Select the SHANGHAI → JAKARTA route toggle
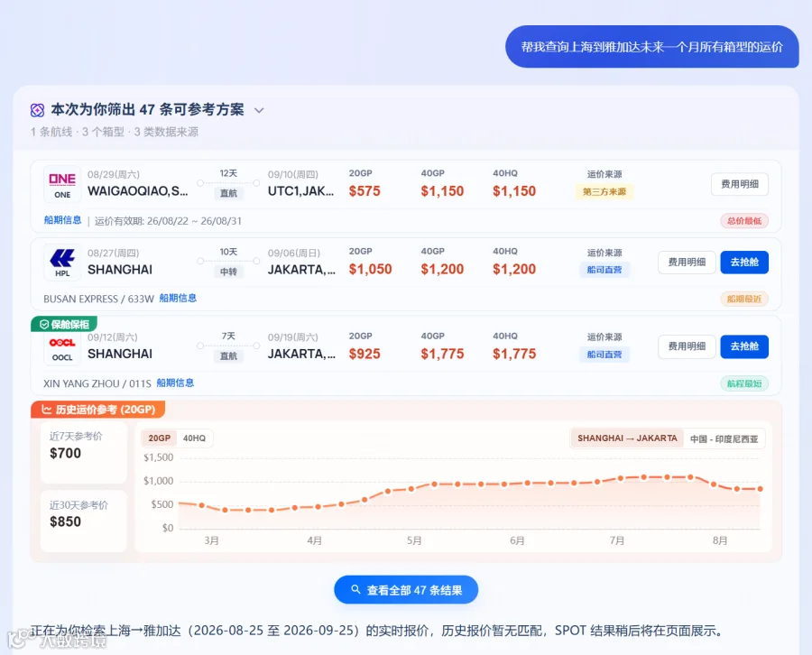 tap(627, 438)
